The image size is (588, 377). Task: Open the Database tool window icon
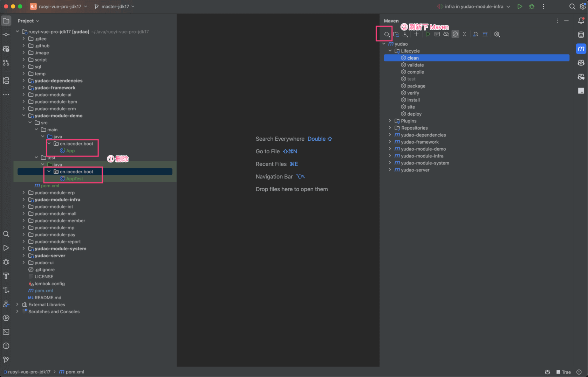(x=581, y=35)
